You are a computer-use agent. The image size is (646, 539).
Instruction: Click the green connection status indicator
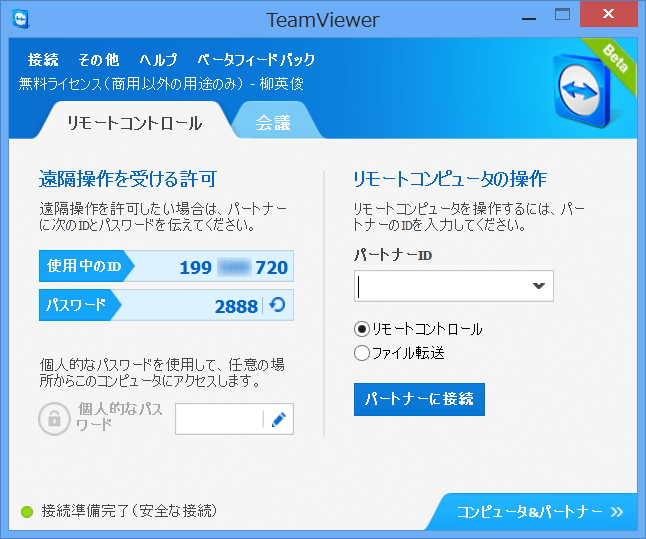click(x=27, y=512)
